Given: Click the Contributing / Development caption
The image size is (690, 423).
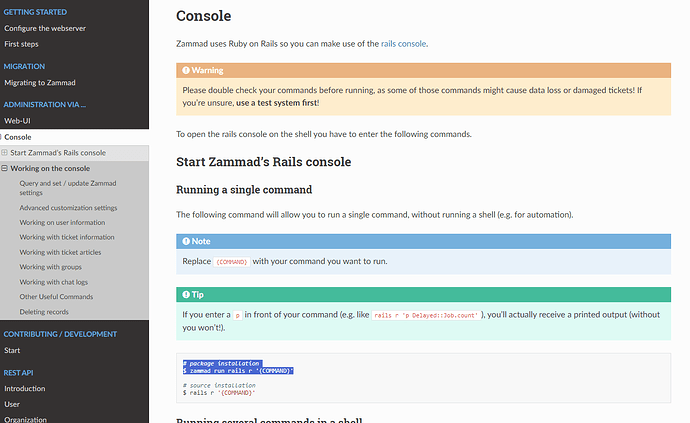Looking at the screenshot, I should point(60,334).
